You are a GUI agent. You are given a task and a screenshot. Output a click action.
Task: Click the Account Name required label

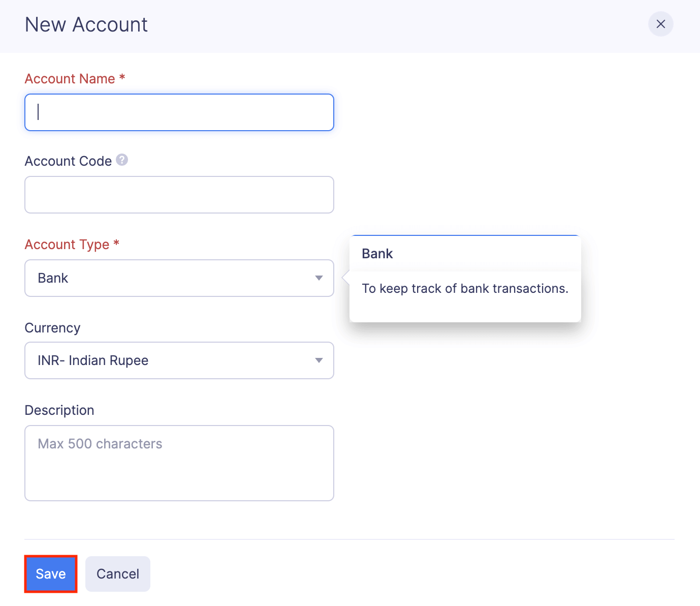[x=74, y=78]
